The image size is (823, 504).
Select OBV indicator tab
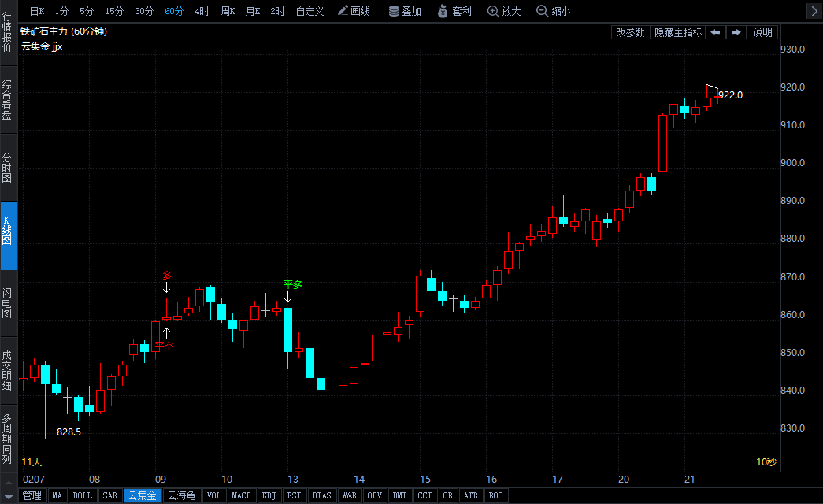tap(375, 495)
